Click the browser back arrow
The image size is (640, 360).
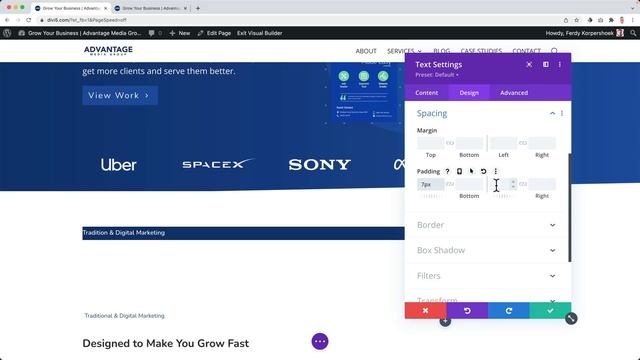(x=7, y=20)
